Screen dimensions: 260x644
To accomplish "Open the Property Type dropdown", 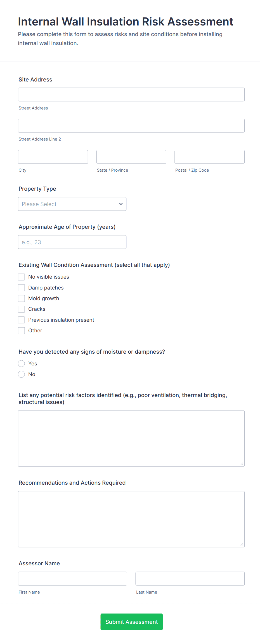I will pos(72,204).
